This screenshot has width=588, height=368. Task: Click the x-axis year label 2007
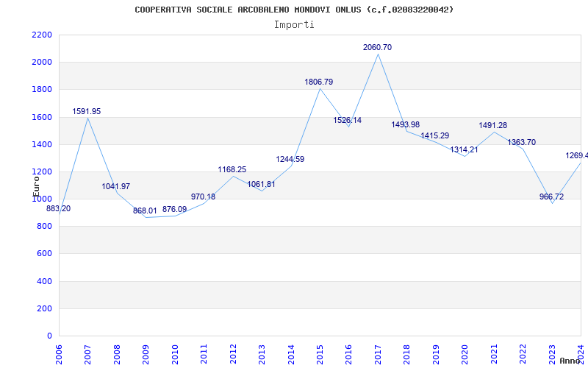87,354
